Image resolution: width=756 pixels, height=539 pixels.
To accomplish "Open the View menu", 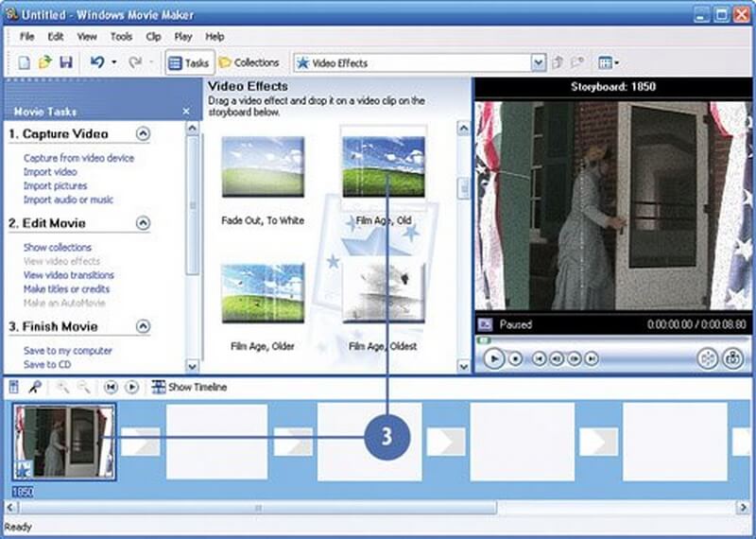I will [87, 37].
